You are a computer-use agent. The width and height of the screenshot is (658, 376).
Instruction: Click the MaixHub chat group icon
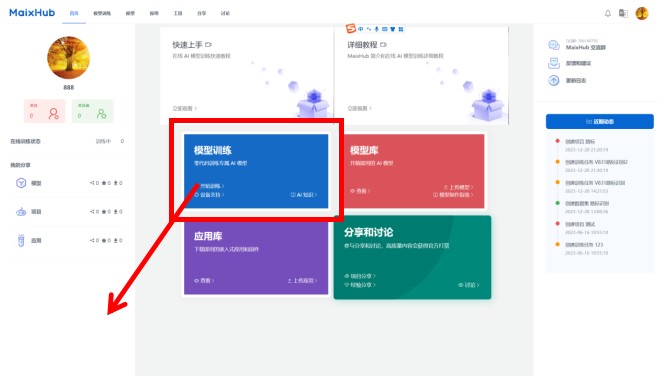pyautogui.click(x=554, y=45)
